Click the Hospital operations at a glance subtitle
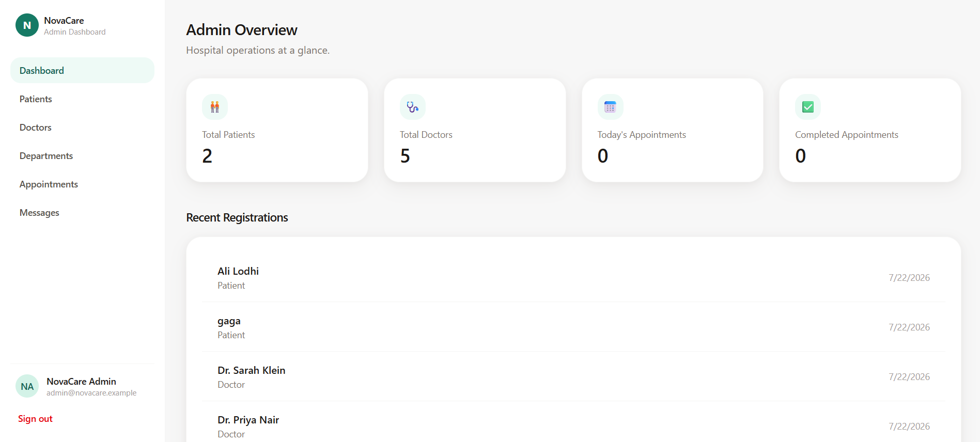The height and width of the screenshot is (442, 980). [x=258, y=51]
